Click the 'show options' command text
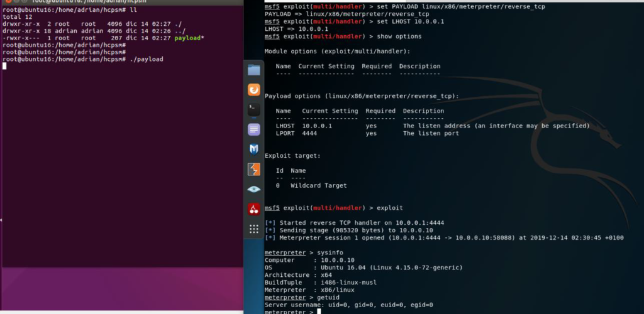This screenshot has width=644, height=314. tap(399, 36)
